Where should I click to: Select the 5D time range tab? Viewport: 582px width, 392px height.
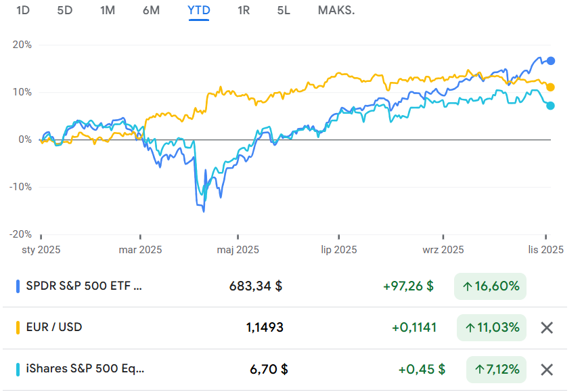click(64, 10)
